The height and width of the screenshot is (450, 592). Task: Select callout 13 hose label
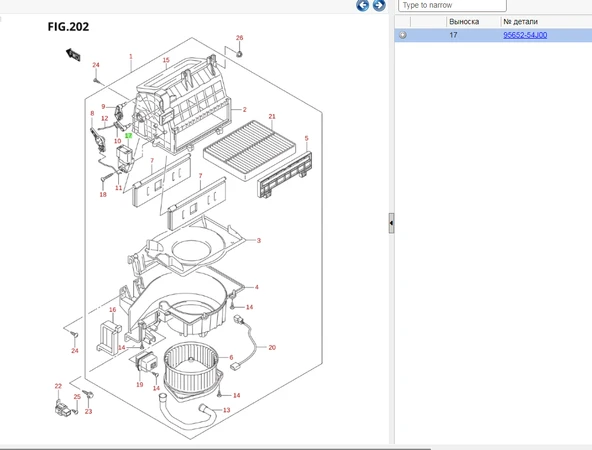click(227, 410)
